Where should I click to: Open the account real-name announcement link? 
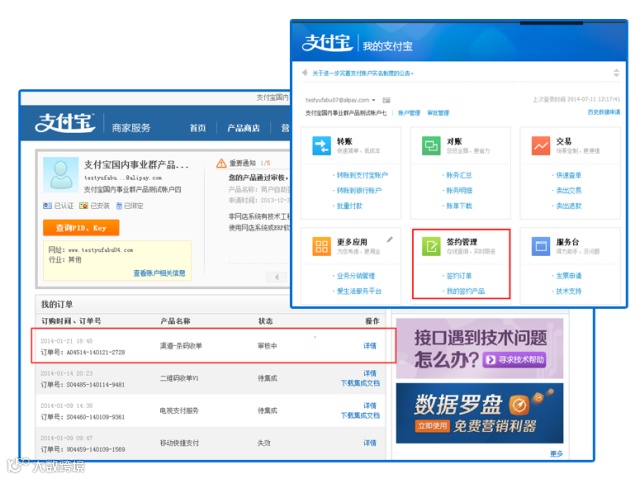coord(363,73)
